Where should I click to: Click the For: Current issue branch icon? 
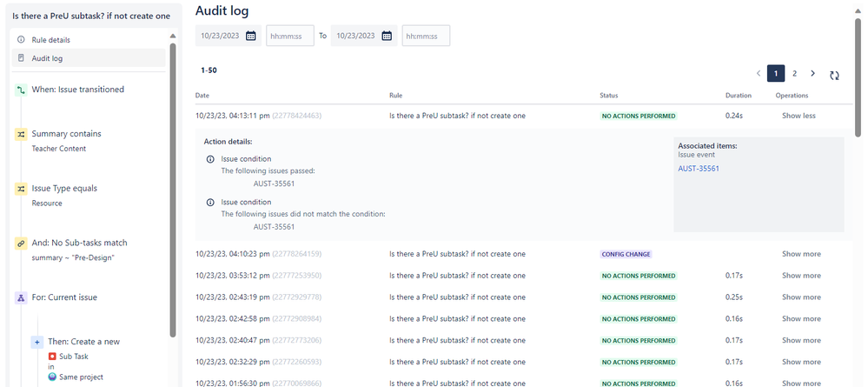(21, 297)
